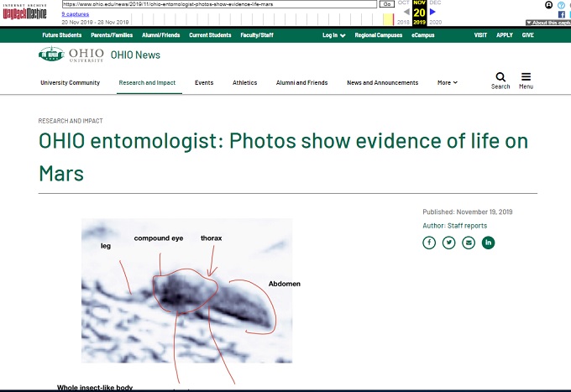Click Current Students link
Screen dimensions: 571x392
[210, 35]
